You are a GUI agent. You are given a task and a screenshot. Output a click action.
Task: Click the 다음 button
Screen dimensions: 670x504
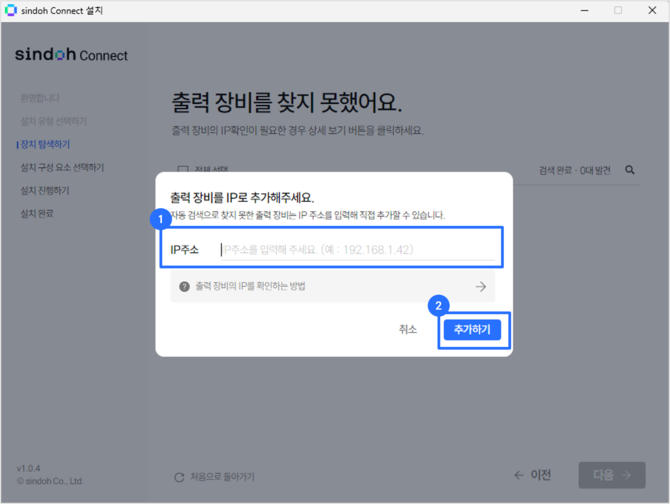612,475
